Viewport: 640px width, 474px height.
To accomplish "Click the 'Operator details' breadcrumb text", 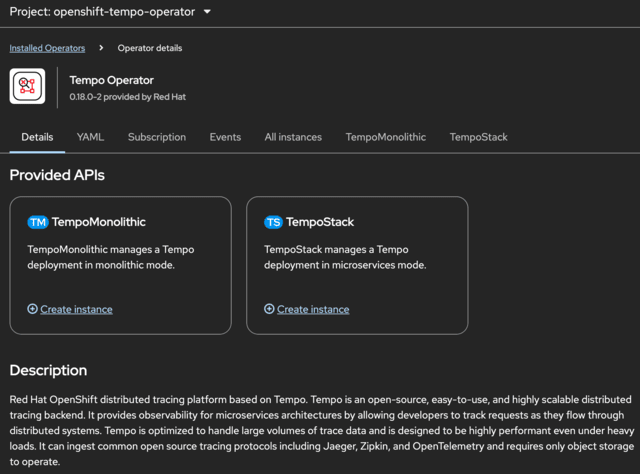I will (150, 48).
